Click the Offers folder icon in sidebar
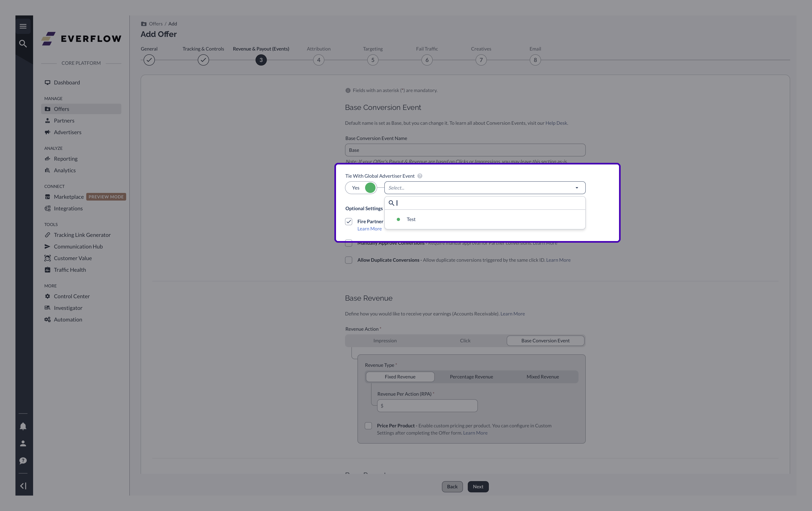 (x=48, y=109)
